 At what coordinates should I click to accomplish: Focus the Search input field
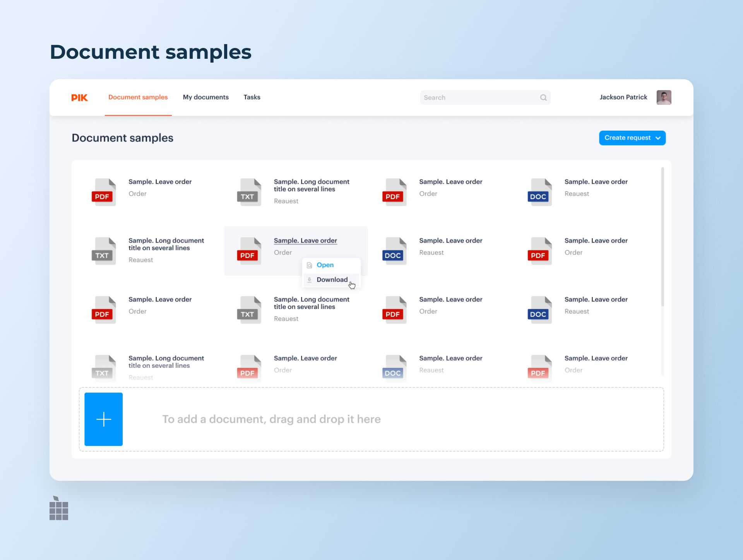click(x=485, y=97)
